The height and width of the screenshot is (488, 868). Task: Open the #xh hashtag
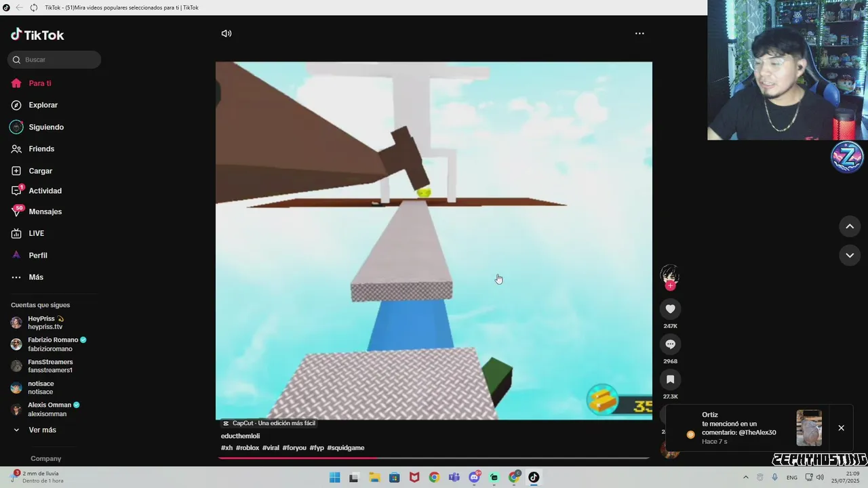click(x=226, y=448)
